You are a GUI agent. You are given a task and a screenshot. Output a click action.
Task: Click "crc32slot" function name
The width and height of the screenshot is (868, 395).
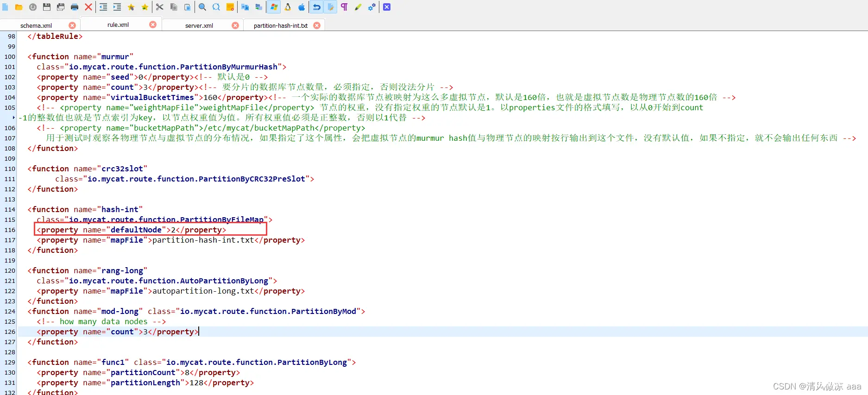point(122,169)
